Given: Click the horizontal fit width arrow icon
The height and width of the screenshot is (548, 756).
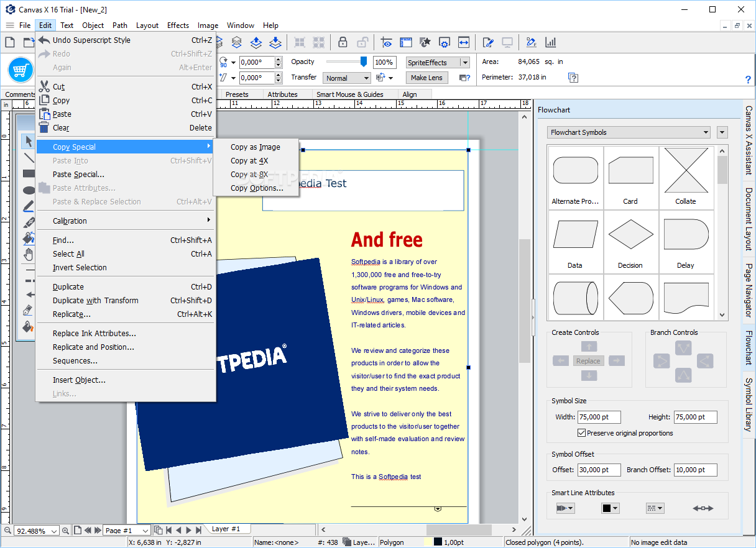Looking at the screenshot, I should coord(464,42).
